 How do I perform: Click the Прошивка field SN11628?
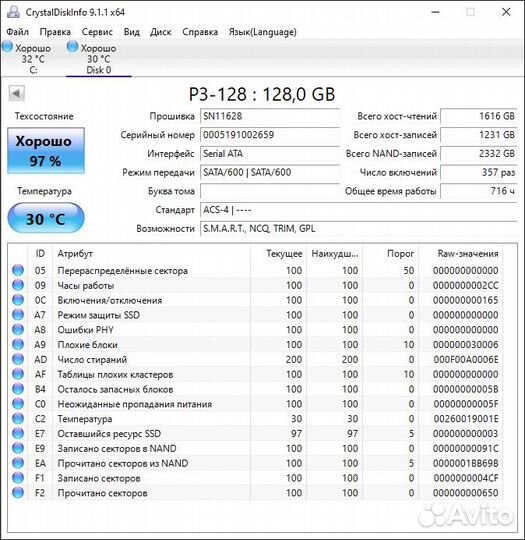click(x=270, y=116)
